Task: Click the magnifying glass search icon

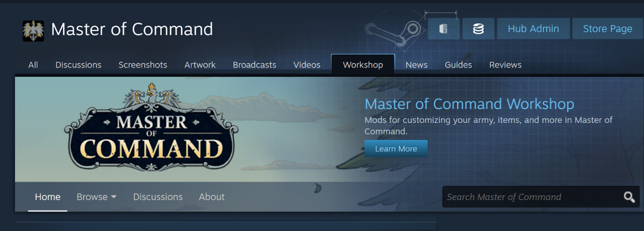Action: tap(629, 197)
